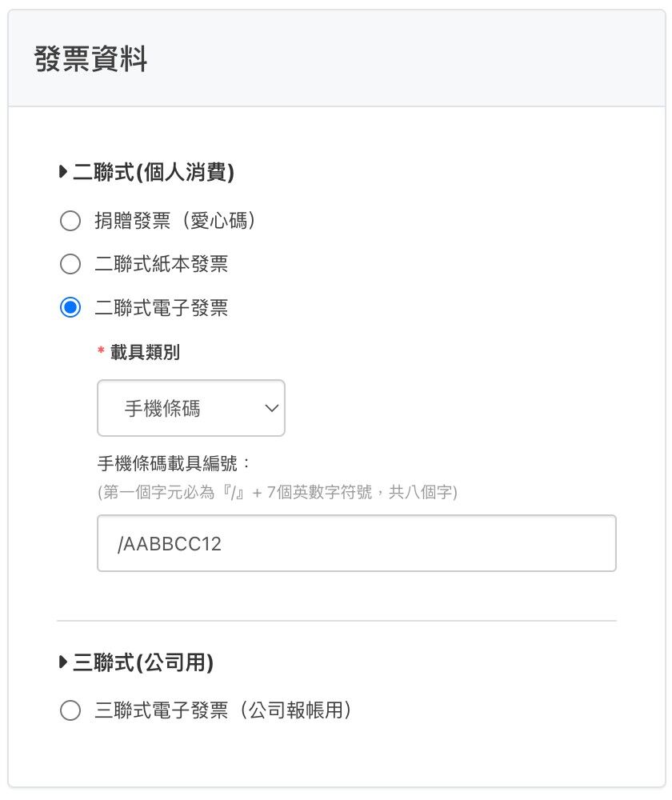Image resolution: width=672 pixels, height=800 pixels.
Task: Select the 三聯式電子發票 radio circle
Action: click(70, 710)
